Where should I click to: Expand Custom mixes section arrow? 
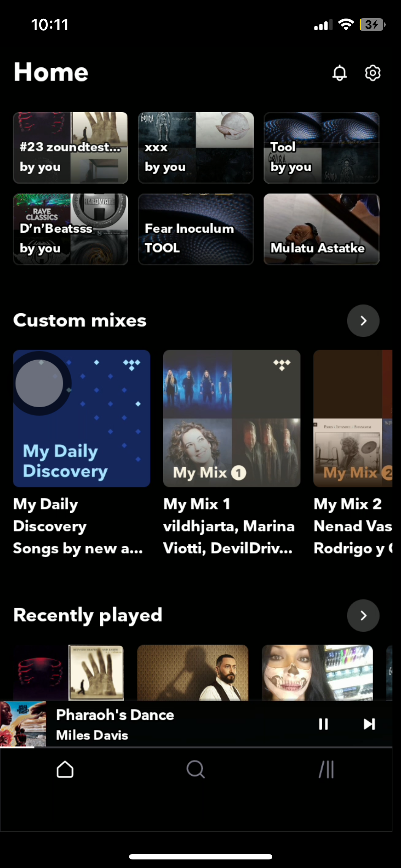click(363, 321)
